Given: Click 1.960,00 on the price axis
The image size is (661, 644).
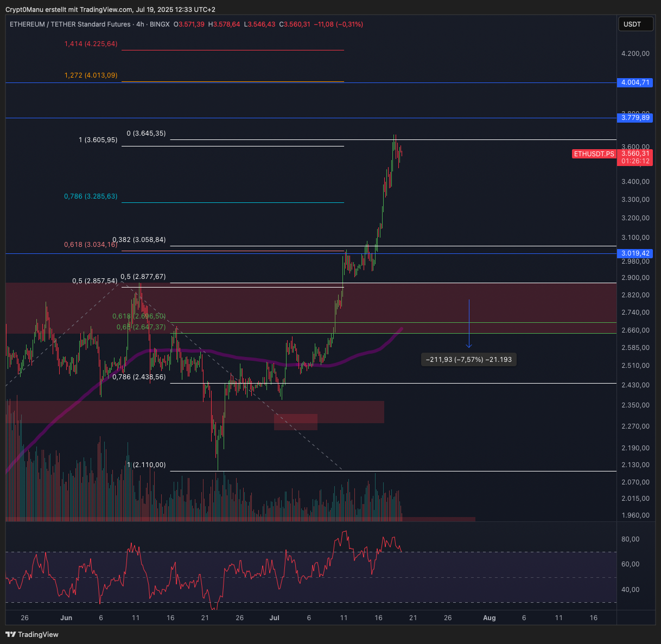Looking at the screenshot, I should (635, 515).
